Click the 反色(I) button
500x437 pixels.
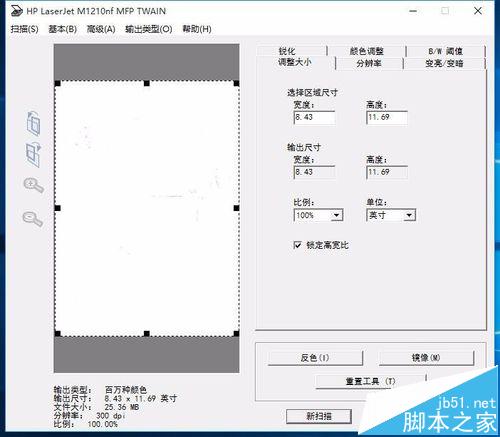(315, 358)
